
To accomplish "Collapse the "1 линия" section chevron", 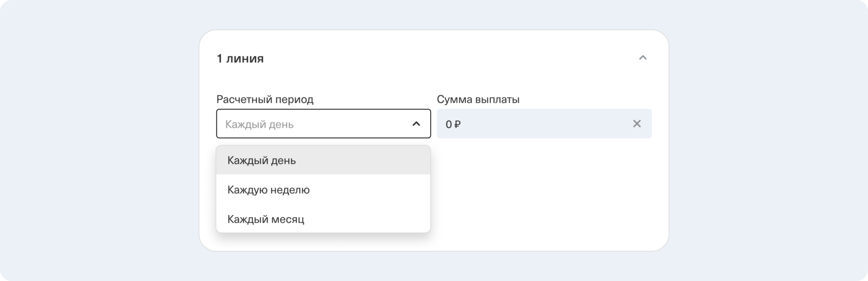I will pyautogui.click(x=642, y=58).
